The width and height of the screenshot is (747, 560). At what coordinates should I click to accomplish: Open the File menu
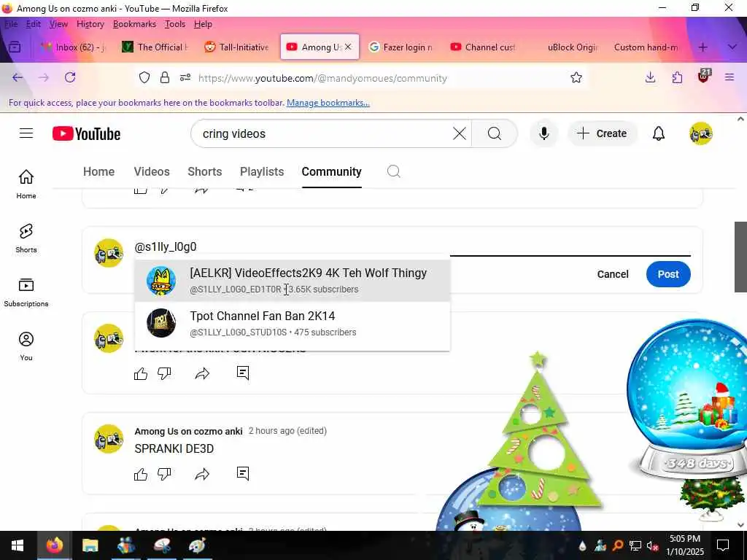point(11,24)
